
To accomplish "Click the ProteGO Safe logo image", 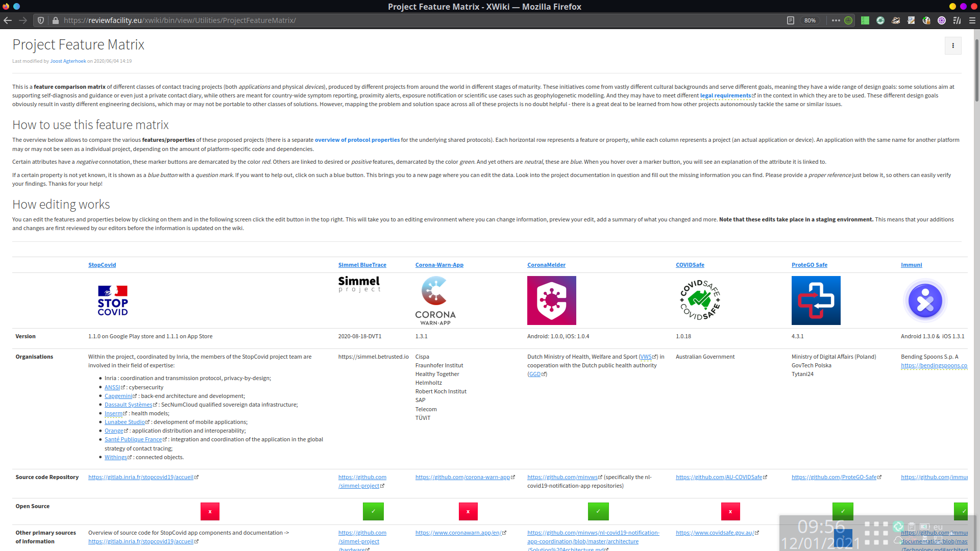I will click(x=816, y=300).
